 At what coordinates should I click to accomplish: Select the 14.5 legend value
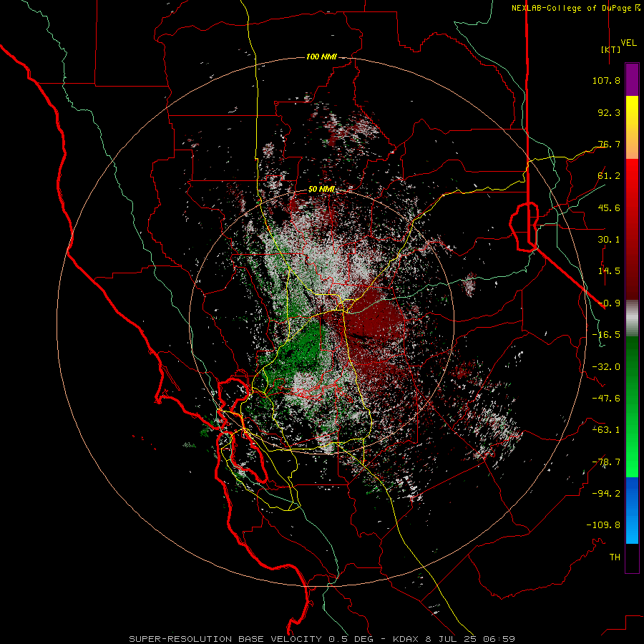(609, 271)
